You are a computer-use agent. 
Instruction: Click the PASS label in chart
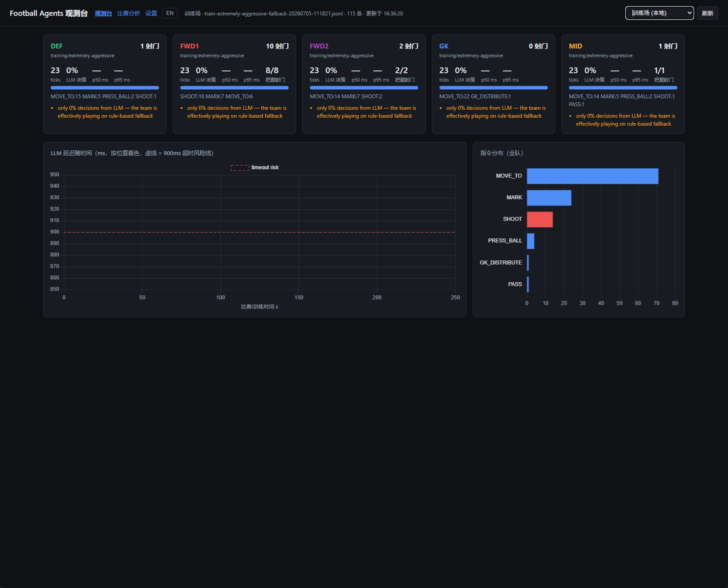tap(515, 284)
